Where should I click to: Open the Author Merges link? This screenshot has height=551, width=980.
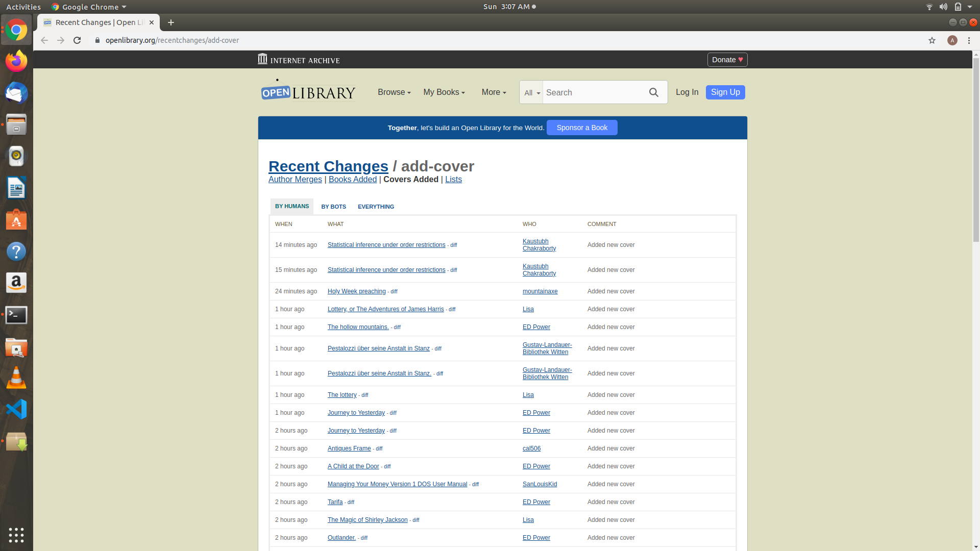[x=295, y=180]
